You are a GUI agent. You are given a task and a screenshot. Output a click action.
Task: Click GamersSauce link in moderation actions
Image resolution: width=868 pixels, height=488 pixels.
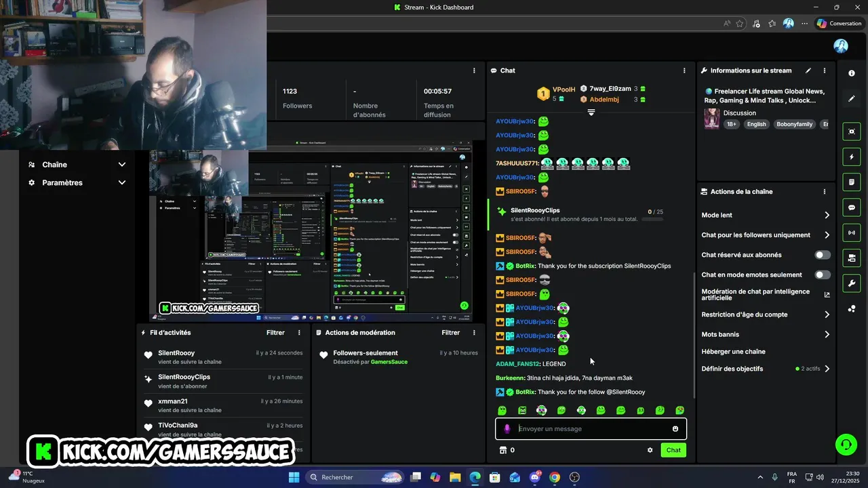(389, 362)
